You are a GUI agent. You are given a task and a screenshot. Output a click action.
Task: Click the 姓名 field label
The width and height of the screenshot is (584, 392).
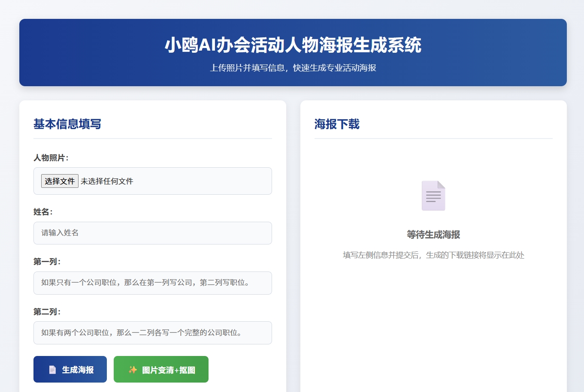43,212
